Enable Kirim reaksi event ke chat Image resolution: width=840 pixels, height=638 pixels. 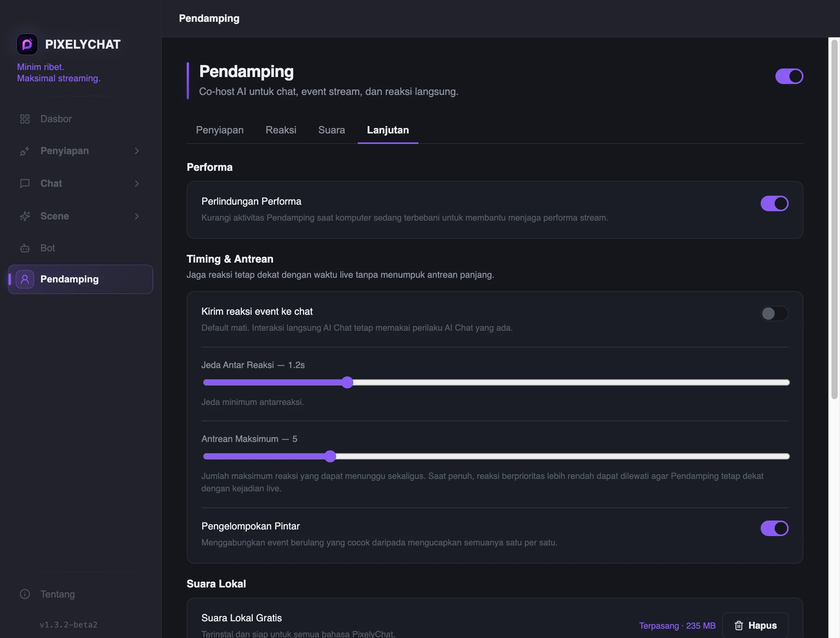coord(774,314)
